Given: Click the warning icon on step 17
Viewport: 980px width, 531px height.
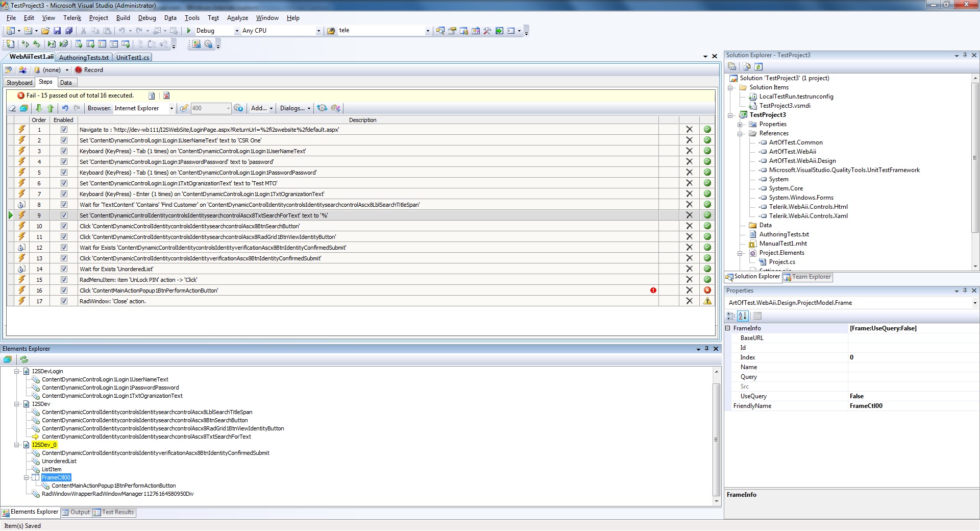Looking at the screenshot, I should (x=707, y=301).
